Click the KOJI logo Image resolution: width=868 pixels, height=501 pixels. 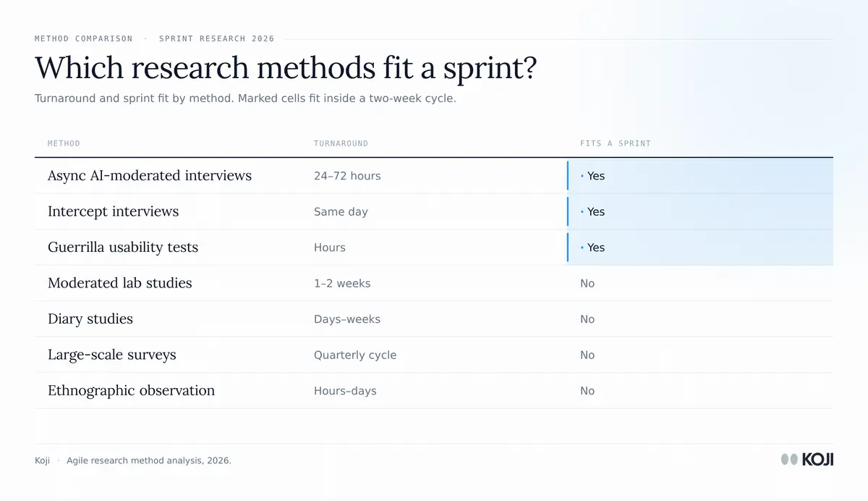coord(807,459)
